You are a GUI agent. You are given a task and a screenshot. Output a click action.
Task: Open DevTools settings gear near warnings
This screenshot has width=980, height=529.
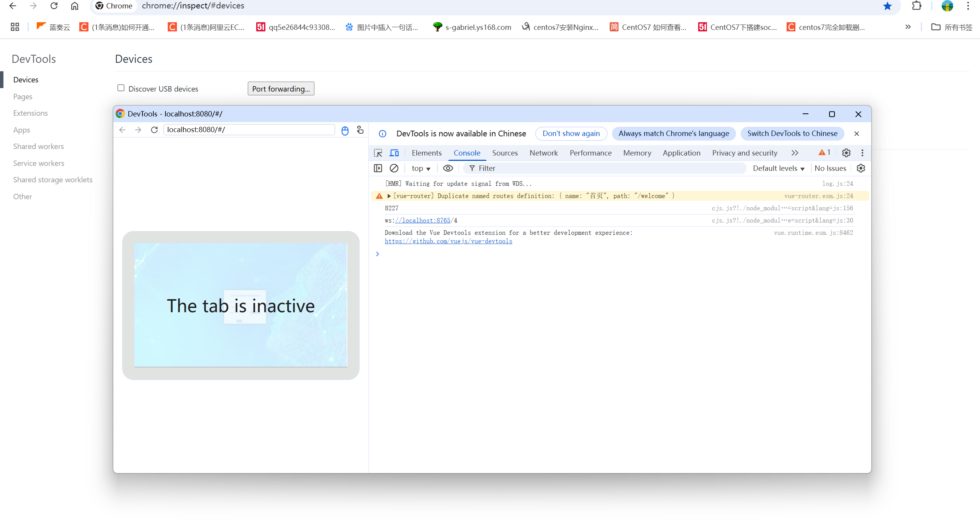click(x=846, y=153)
